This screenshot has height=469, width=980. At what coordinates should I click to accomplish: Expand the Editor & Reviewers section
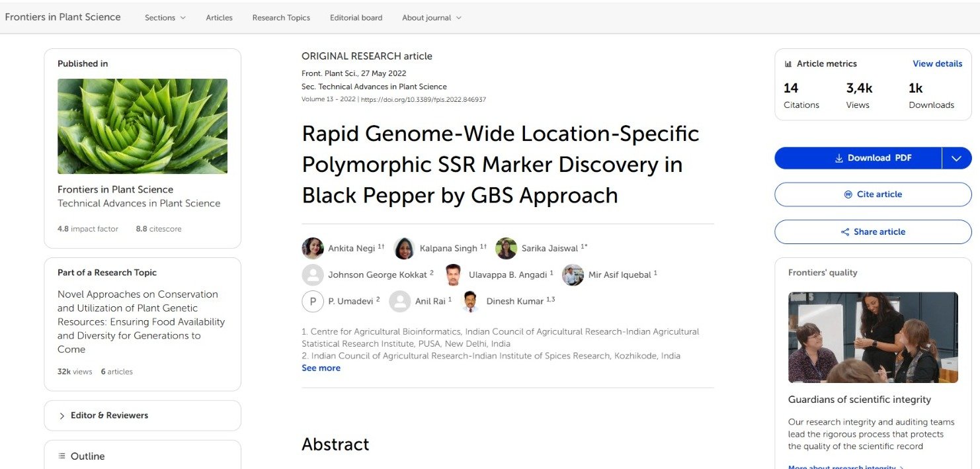[x=102, y=415]
